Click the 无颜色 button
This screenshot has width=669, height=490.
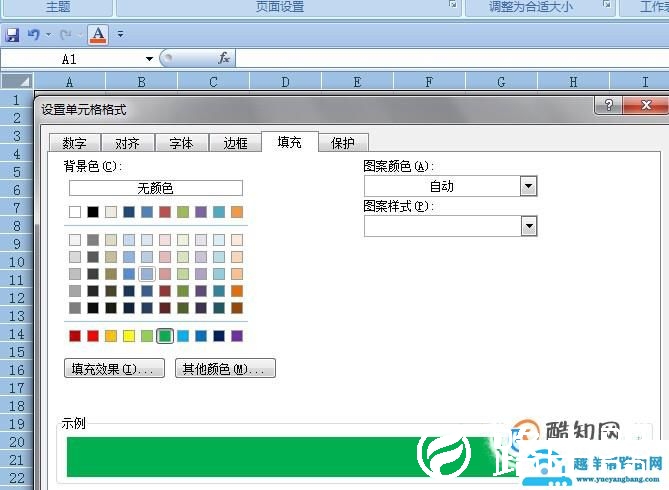(156, 188)
